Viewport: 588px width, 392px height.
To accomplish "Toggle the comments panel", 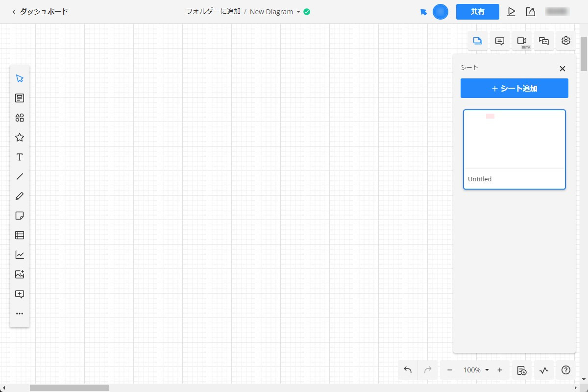I will click(500, 41).
